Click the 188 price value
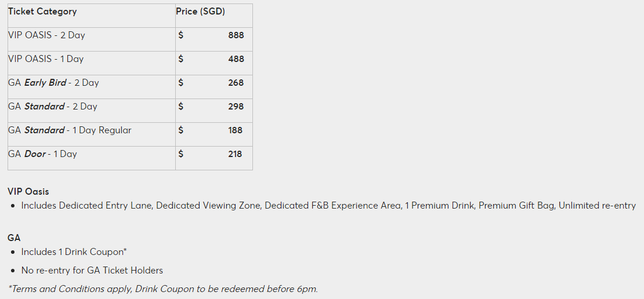The image size is (644, 299). 235,130
